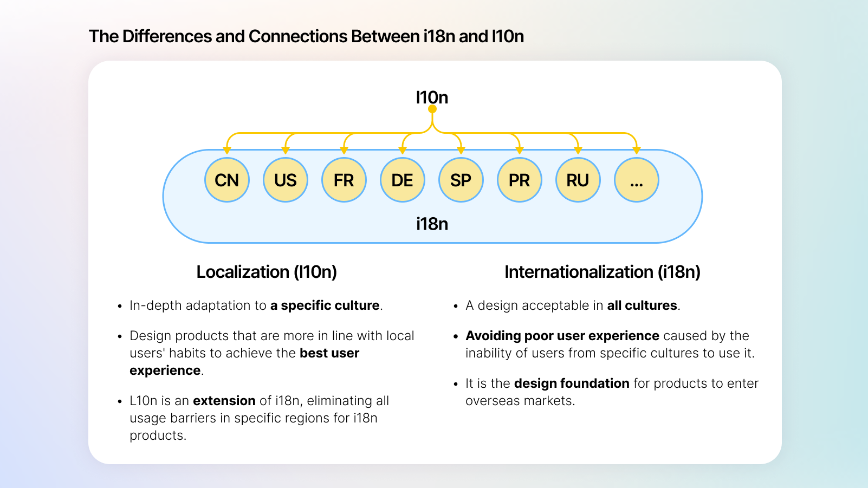Screen dimensions: 868x488
Task: Click the FR country circle
Action: tap(344, 180)
